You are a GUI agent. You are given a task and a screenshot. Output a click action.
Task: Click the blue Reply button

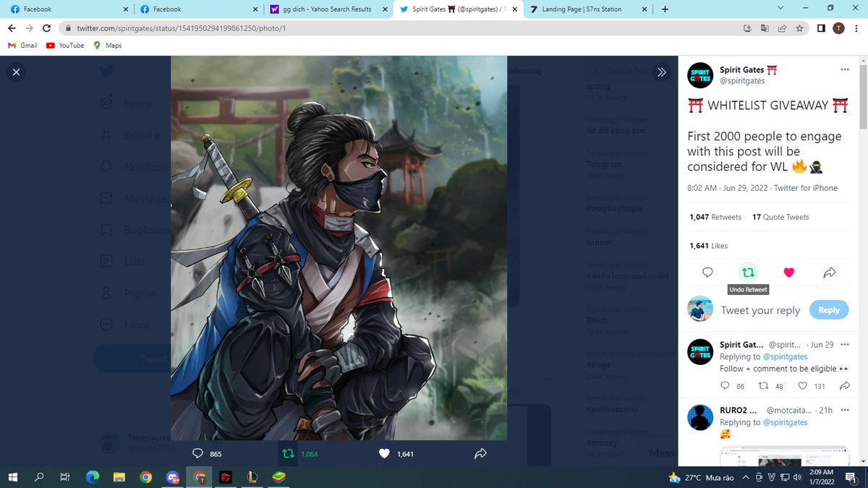[829, 309]
